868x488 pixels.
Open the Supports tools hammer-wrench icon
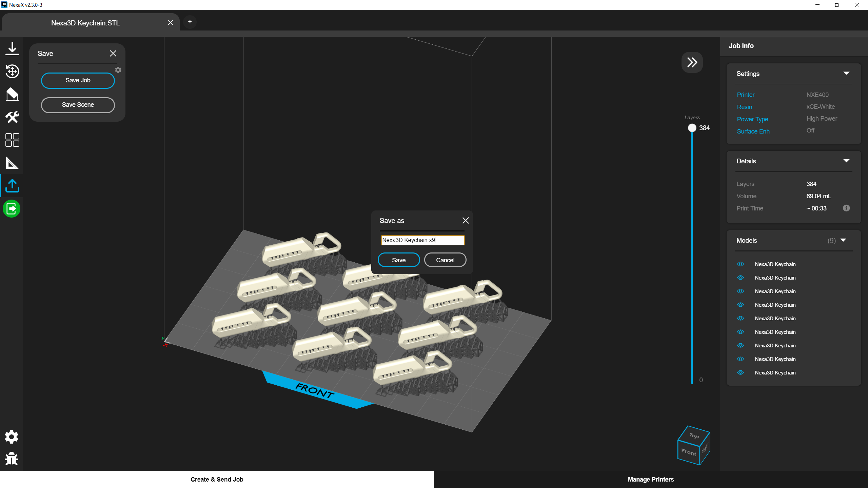click(x=12, y=117)
